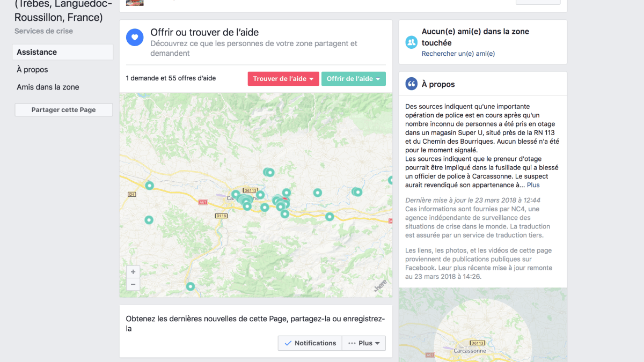Follow the Rechercher un(e) ami(e) link

click(458, 54)
